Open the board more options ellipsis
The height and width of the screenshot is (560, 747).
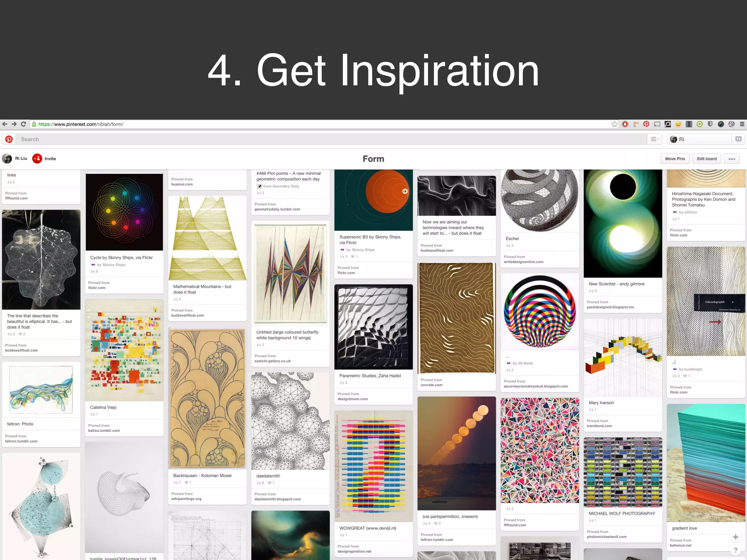tap(732, 159)
